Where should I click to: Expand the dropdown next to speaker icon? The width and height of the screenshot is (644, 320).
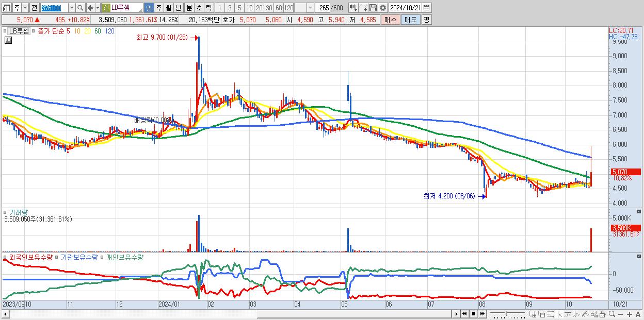[98, 8]
